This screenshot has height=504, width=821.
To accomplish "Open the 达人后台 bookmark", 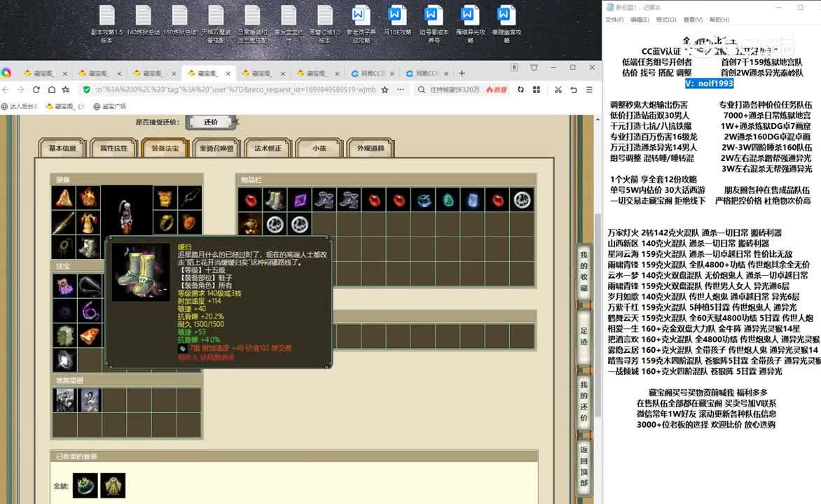I will point(20,106).
